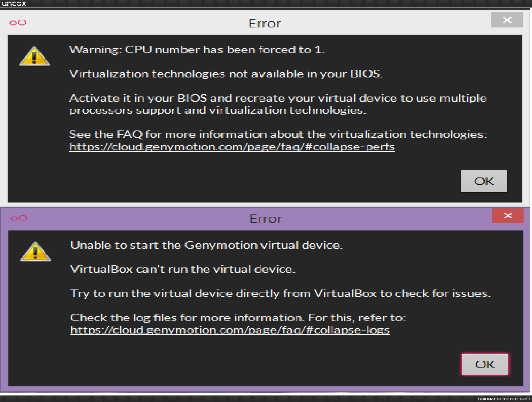Screen dimensions: 532x402
Task: Click OK in the 'Unable to start' dialog
Action: coord(485,364)
